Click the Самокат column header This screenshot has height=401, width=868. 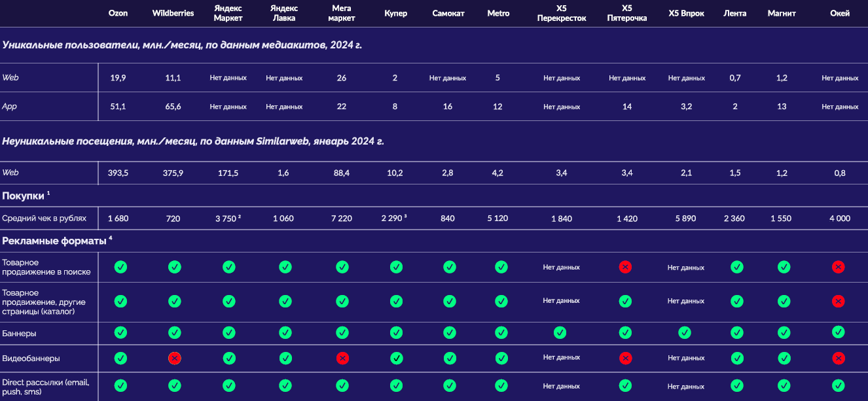pyautogui.click(x=448, y=13)
